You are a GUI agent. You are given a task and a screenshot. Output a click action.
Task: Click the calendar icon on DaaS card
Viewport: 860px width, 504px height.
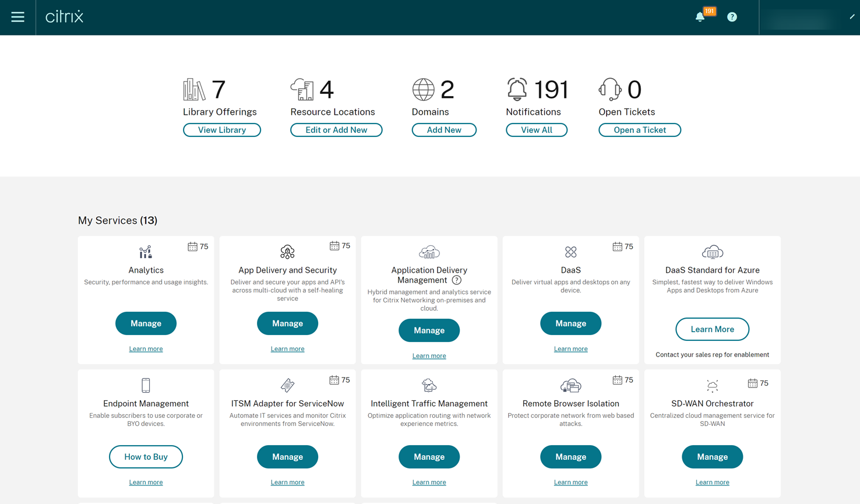click(617, 246)
